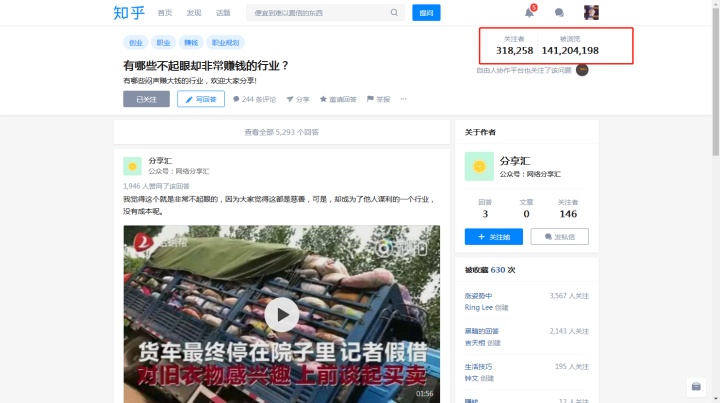Open the collection by Ring Lee

pos(478,296)
